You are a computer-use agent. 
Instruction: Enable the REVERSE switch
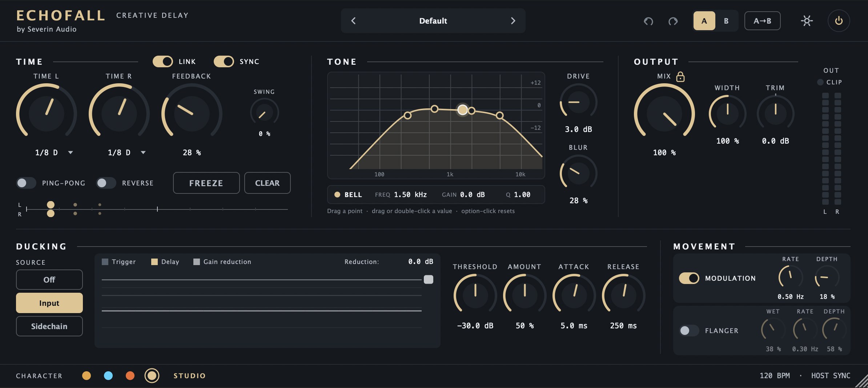[x=106, y=183]
